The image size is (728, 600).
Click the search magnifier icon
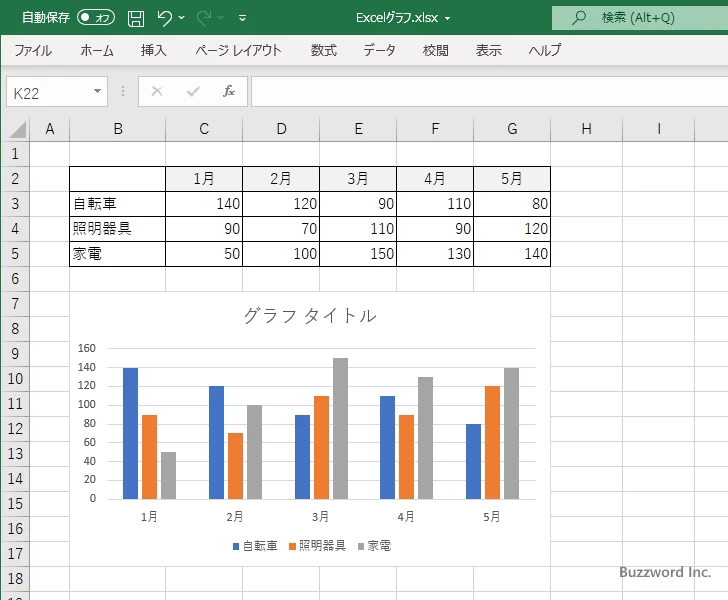pyautogui.click(x=578, y=18)
